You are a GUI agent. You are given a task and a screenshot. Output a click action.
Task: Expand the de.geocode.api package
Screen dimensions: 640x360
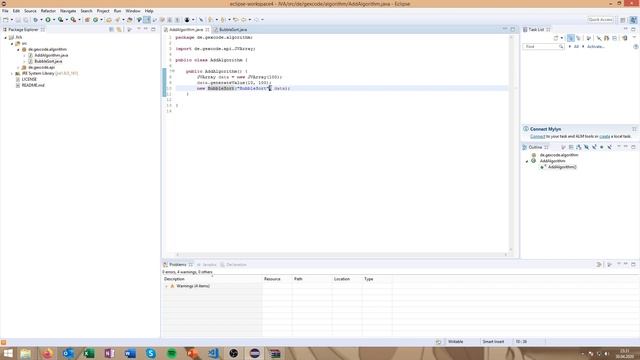click(18, 67)
